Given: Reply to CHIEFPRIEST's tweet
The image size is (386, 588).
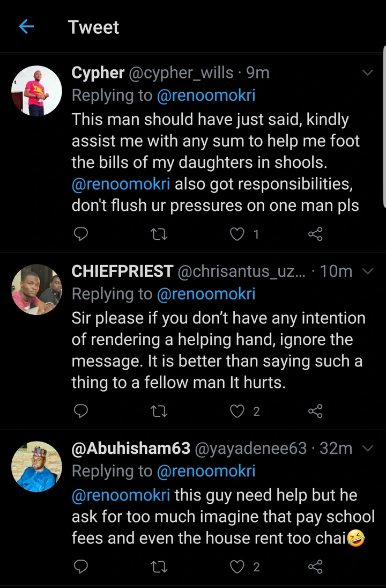Looking at the screenshot, I should click(80, 411).
